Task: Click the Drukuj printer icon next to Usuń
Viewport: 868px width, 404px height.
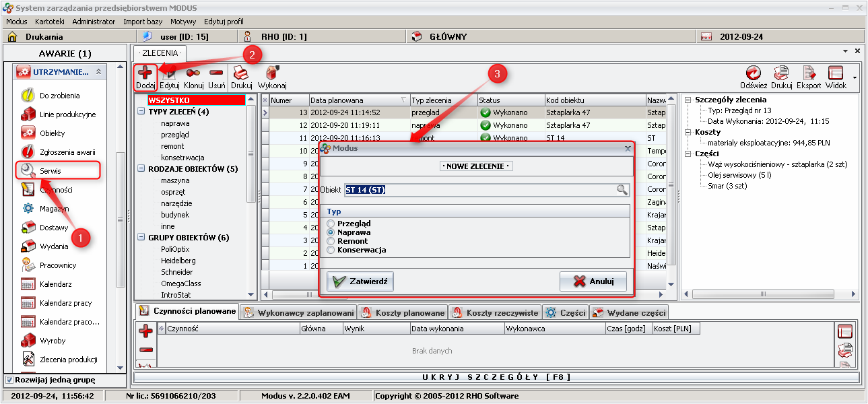Action: (240, 73)
